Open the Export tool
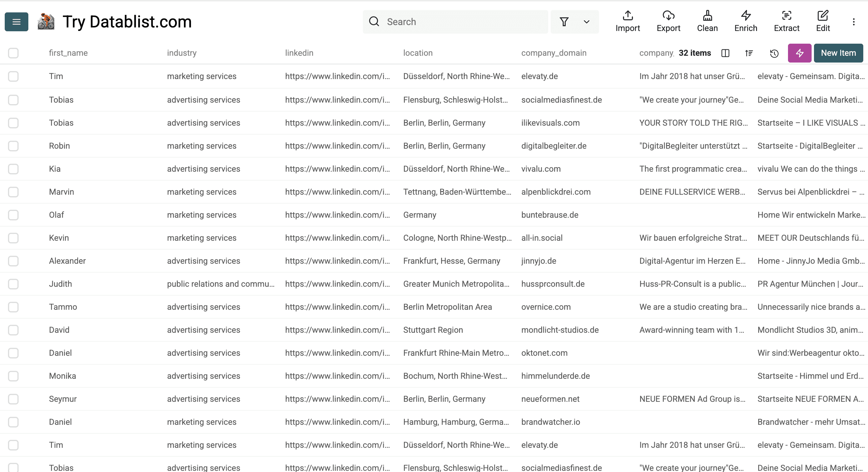 [668, 21]
